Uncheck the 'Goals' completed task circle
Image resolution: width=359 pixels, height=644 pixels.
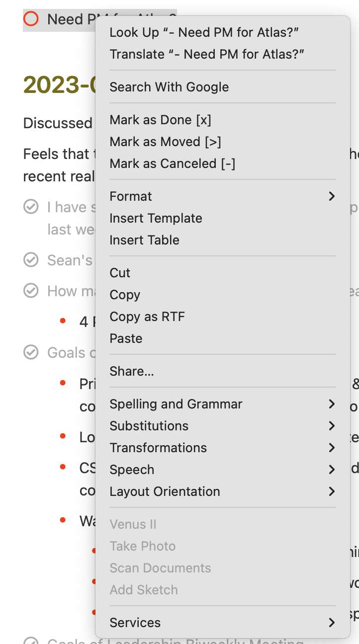pos(31,352)
